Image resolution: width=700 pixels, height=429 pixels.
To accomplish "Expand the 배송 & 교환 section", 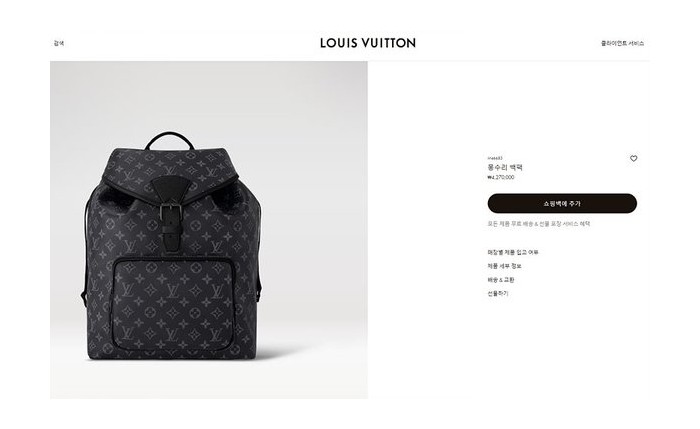I will click(501, 280).
